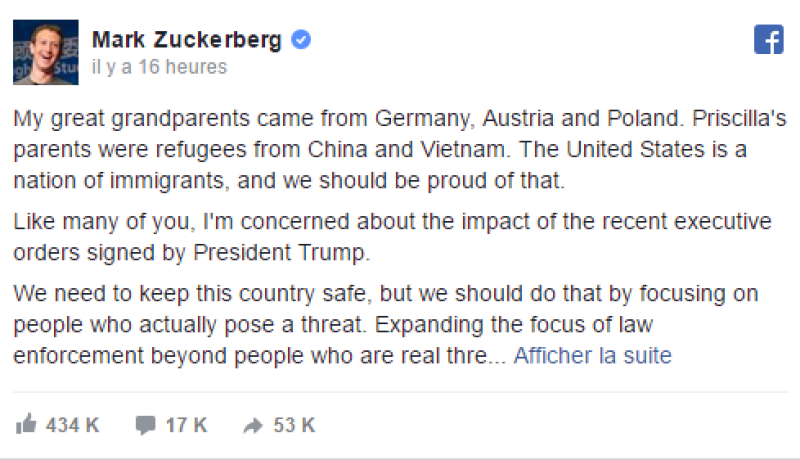
Task: Click the thumbs-up like icon
Action: 26,424
